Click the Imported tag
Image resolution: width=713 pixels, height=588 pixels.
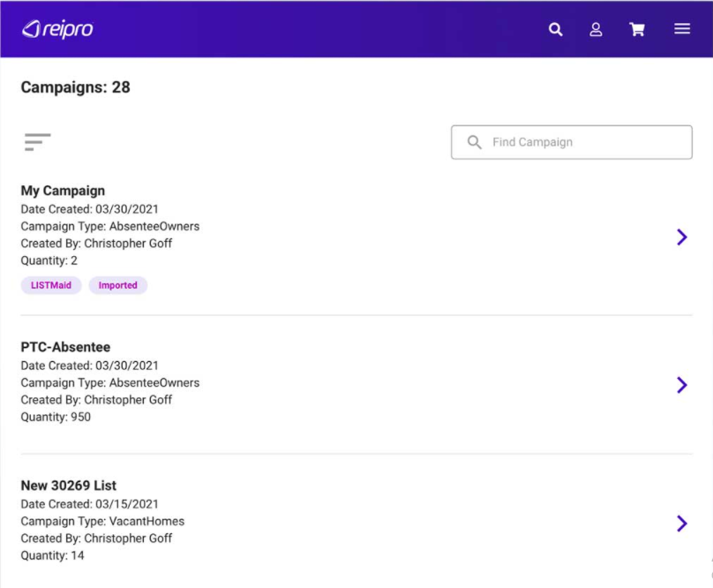[x=117, y=285]
